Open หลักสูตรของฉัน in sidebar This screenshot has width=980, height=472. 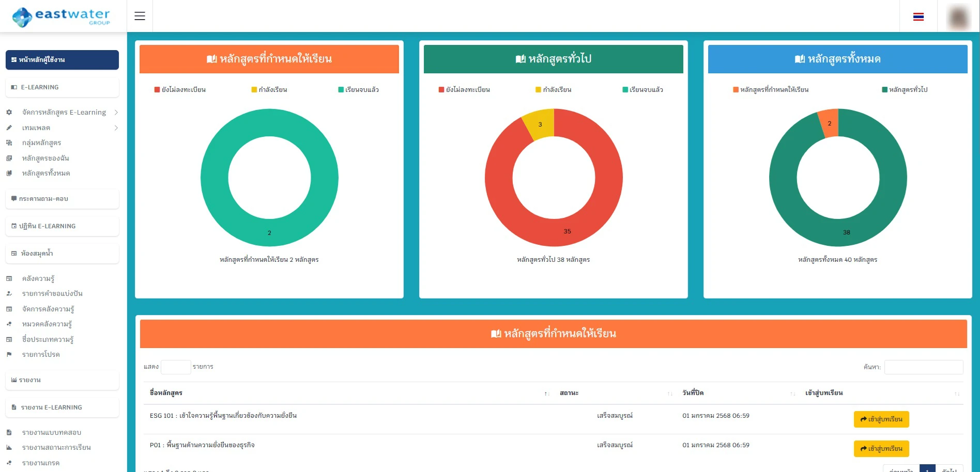(45, 158)
